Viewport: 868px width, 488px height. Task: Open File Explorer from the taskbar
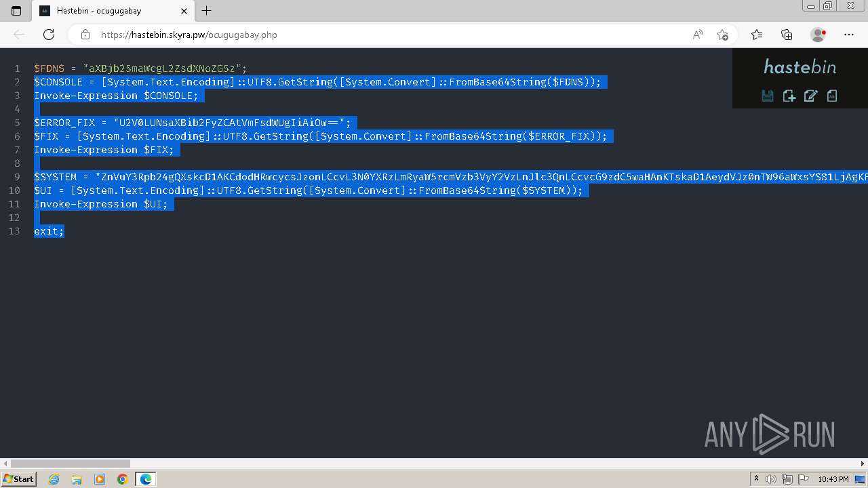77,479
